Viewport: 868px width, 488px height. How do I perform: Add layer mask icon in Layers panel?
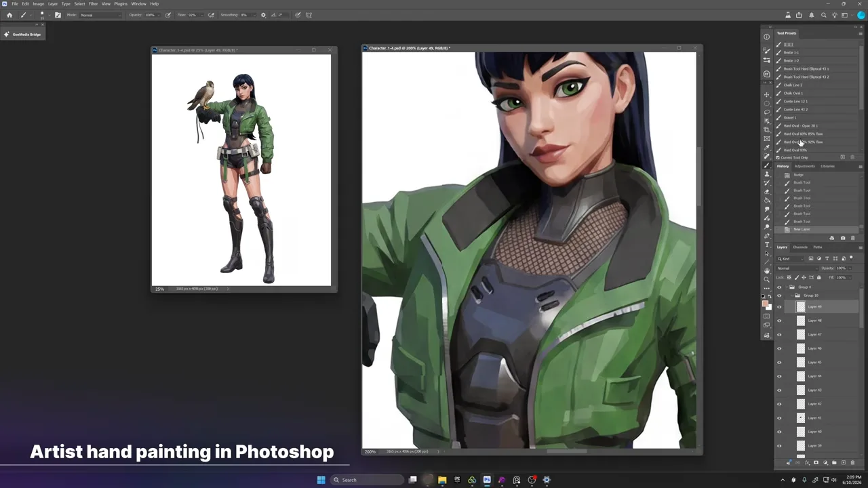(816, 462)
